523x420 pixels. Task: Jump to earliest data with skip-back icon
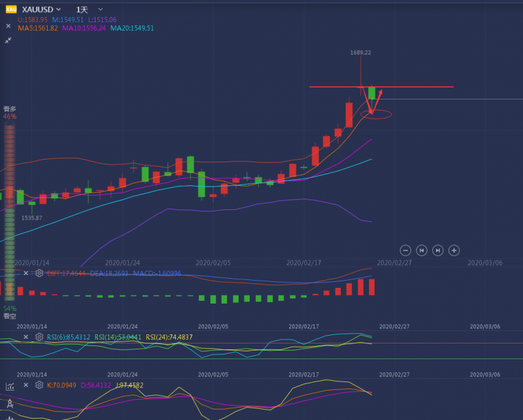click(x=422, y=251)
